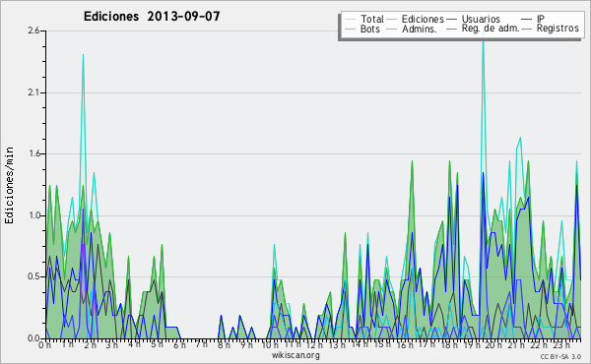The width and height of the screenshot is (591, 364).
Task: Click the 2.6 y-axis value
Action: [33, 30]
